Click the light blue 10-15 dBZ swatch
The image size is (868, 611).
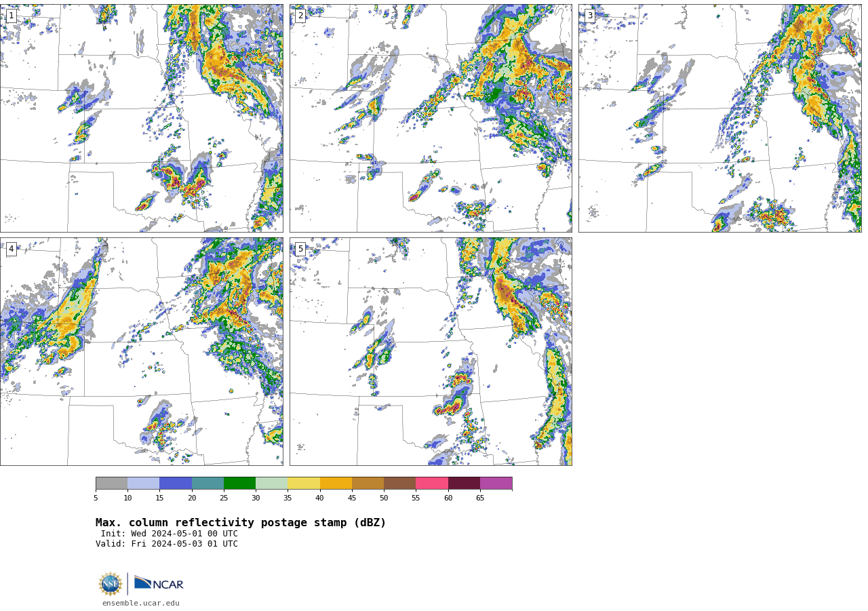tap(143, 483)
